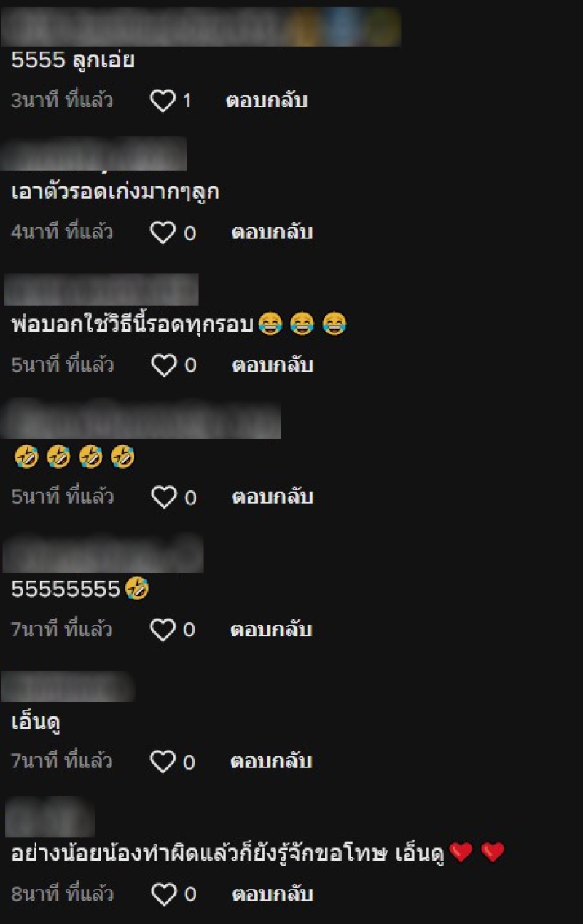Reply to the short 'เอ็นดู' comment
The image size is (583, 924).
(271, 762)
